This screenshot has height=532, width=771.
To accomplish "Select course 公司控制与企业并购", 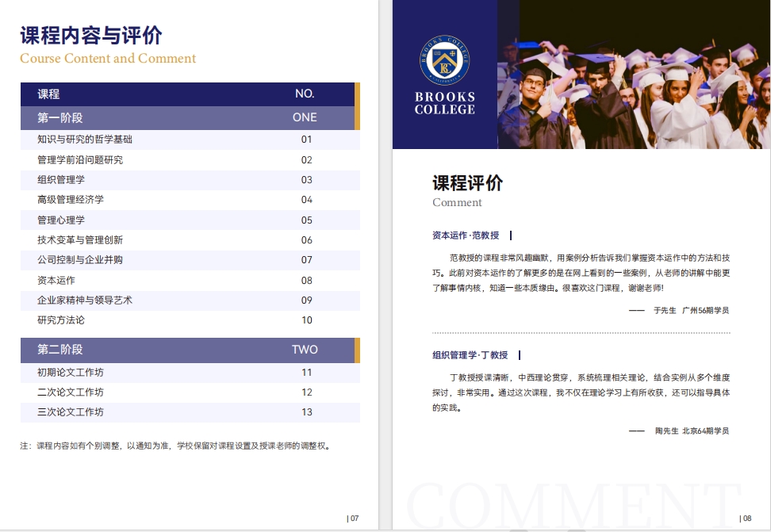I will click(80, 259).
